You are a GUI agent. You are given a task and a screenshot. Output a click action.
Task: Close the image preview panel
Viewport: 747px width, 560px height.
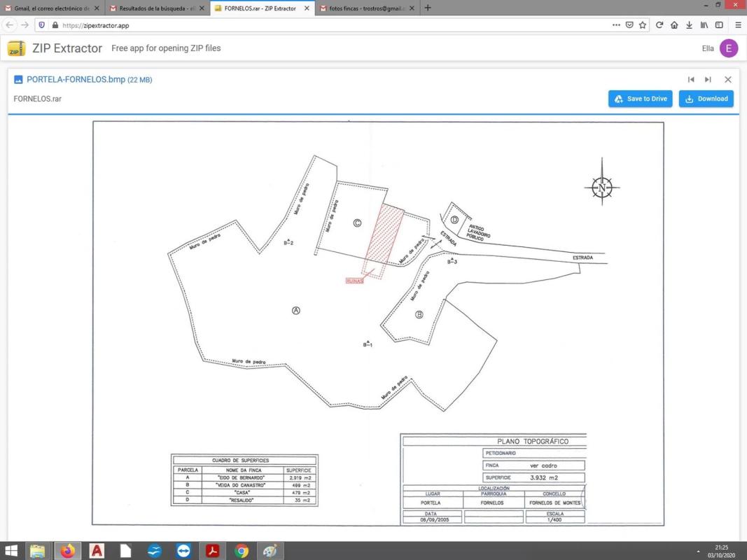(727, 80)
